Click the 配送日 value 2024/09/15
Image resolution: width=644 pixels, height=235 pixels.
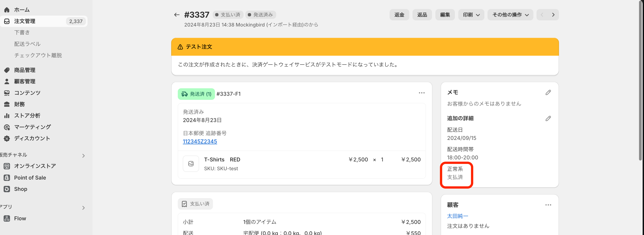[461, 138]
